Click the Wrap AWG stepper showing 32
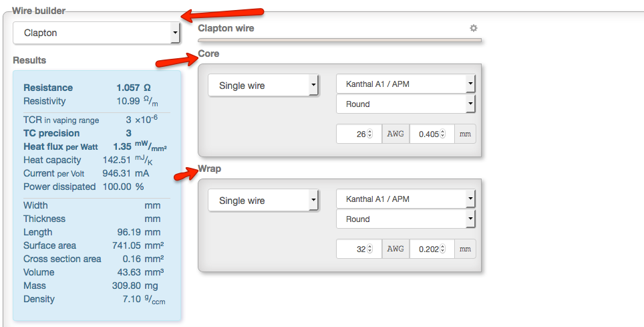This screenshot has height=327, width=644. pos(369,249)
